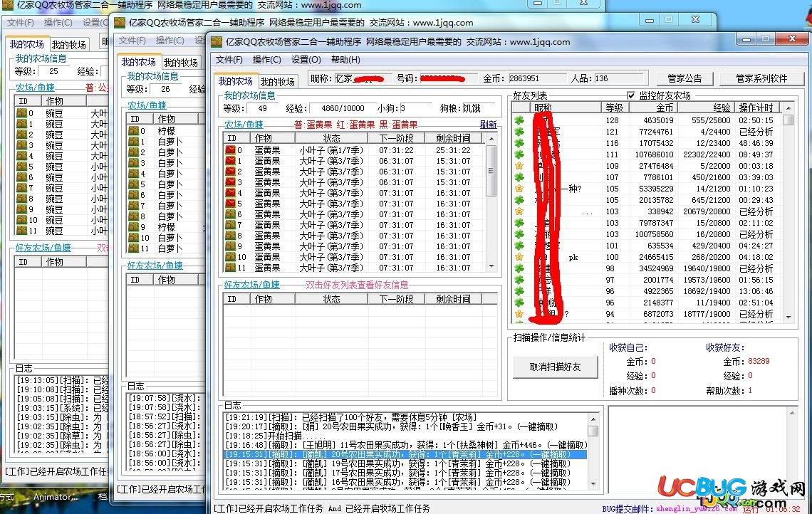This screenshot has height=514, width=812.
Task: Click crop icon of plot 0 in front window
Action: pyautogui.click(x=231, y=150)
